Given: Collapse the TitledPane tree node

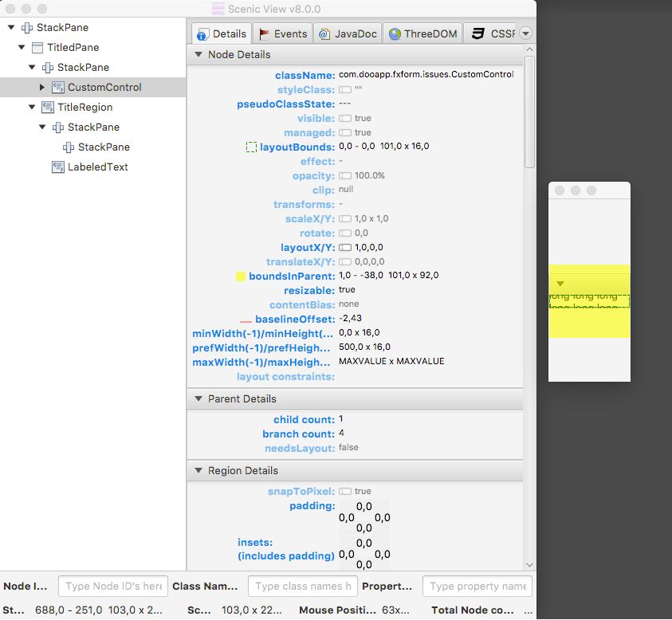Looking at the screenshot, I should pos(22,48).
